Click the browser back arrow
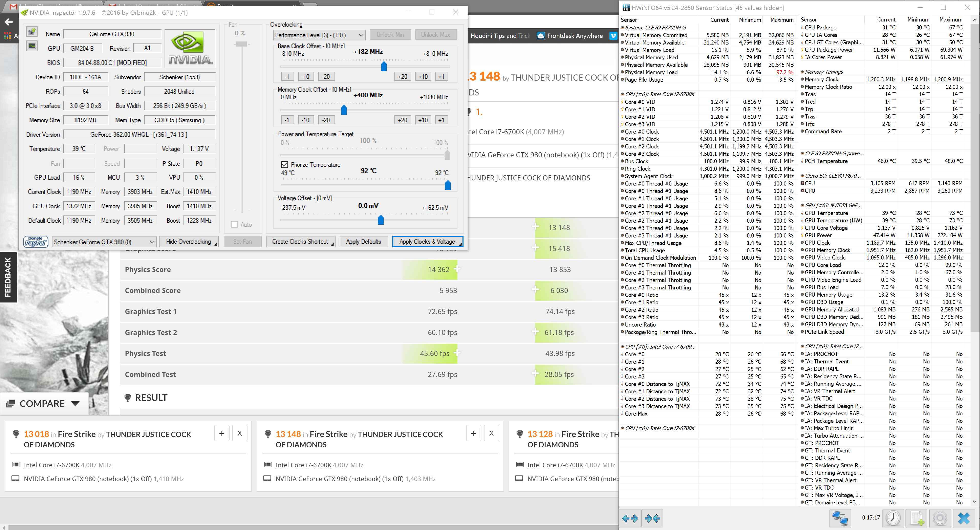This screenshot has height=530, width=980. click(8, 22)
